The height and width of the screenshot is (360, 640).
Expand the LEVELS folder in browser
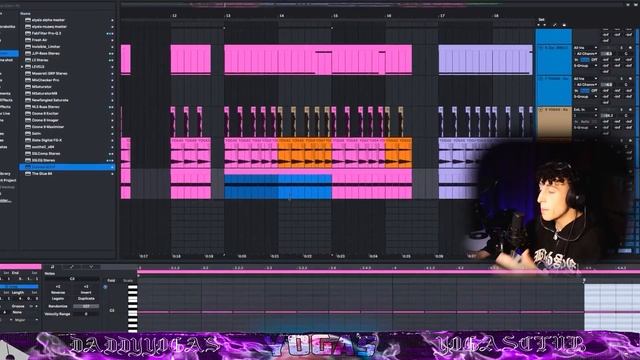point(22,67)
